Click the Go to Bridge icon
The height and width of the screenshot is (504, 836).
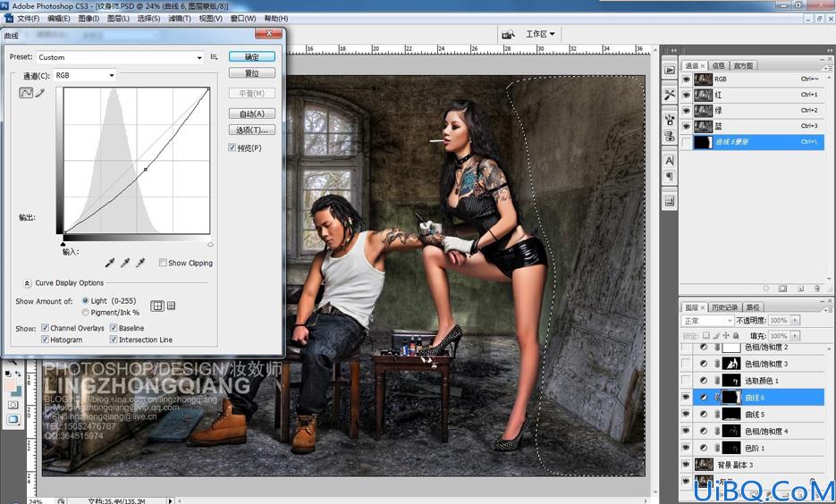[x=508, y=34]
